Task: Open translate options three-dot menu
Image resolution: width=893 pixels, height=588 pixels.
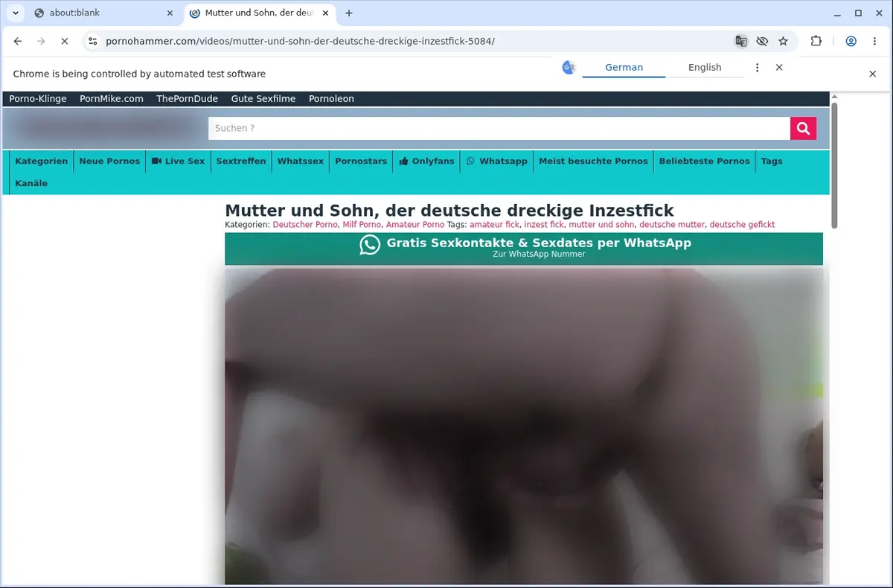Action: click(x=758, y=68)
